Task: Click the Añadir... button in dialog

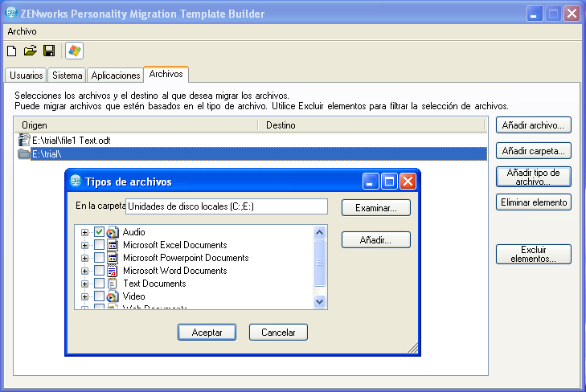Action: tap(376, 240)
